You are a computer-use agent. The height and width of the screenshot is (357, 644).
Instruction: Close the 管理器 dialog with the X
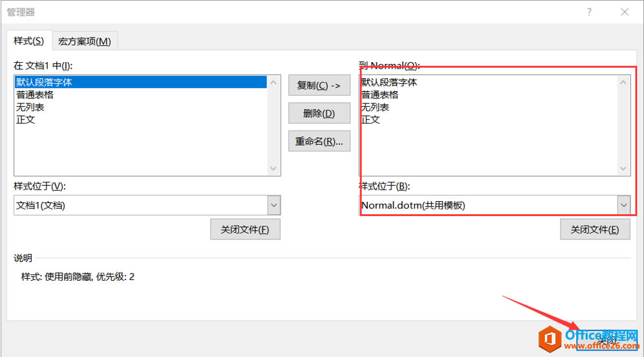(625, 12)
